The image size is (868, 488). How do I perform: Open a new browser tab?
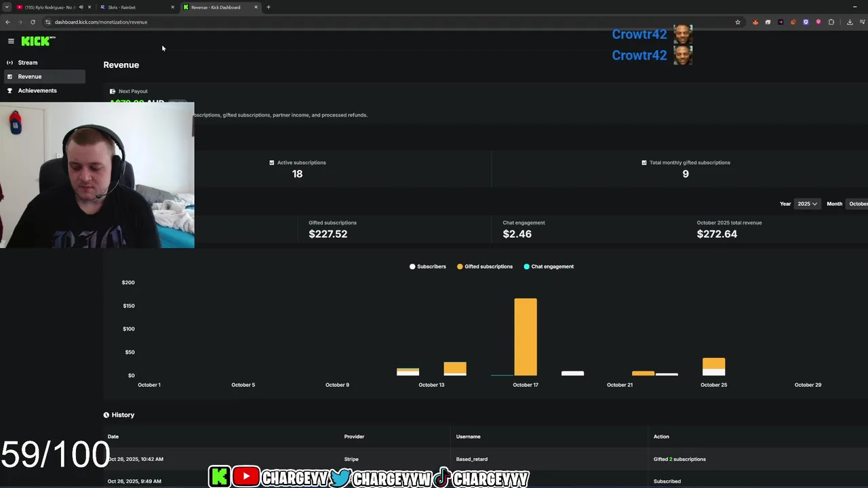pyautogui.click(x=268, y=7)
